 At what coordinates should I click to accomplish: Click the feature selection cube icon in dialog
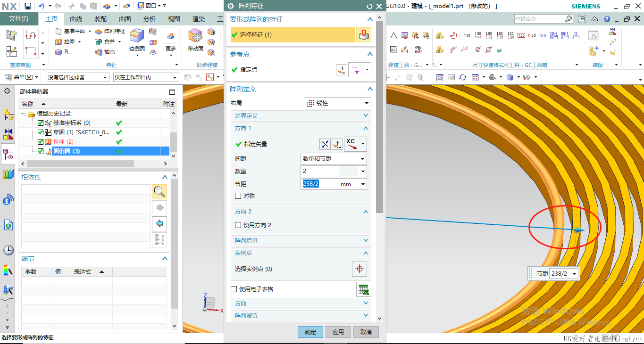pos(363,35)
